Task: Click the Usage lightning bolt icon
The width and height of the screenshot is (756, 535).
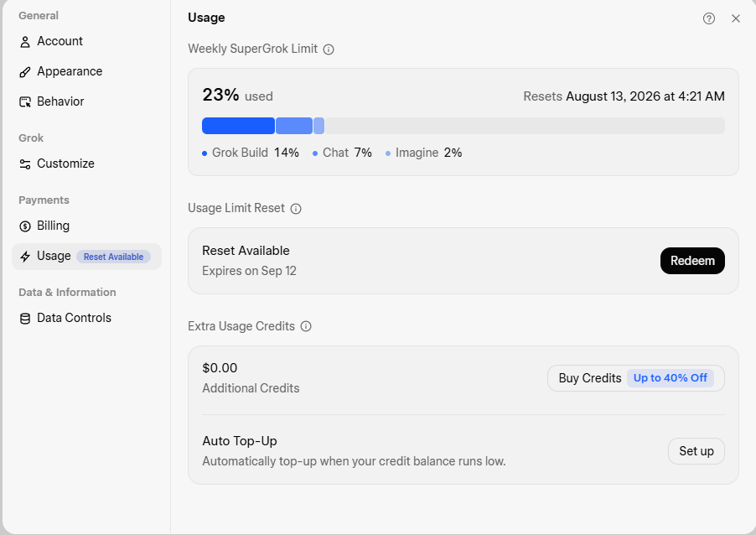Action: click(25, 257)
